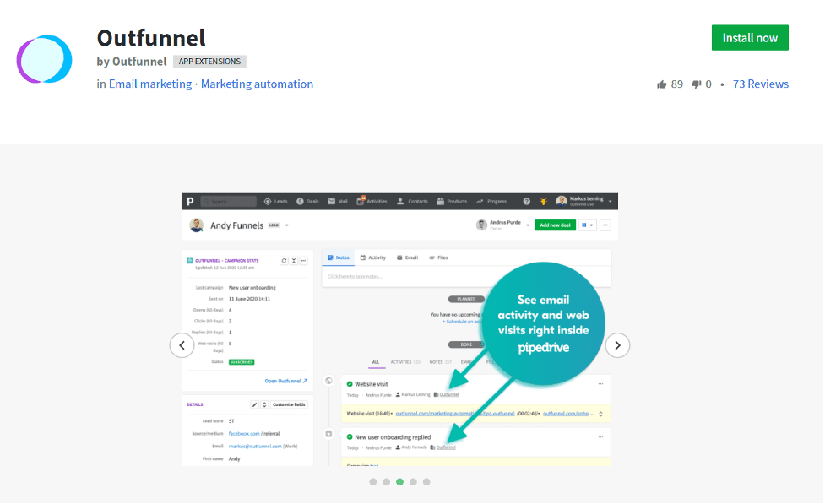Click the green check on Website visit
Screen dimensions: 825x504
coord(350,385)
